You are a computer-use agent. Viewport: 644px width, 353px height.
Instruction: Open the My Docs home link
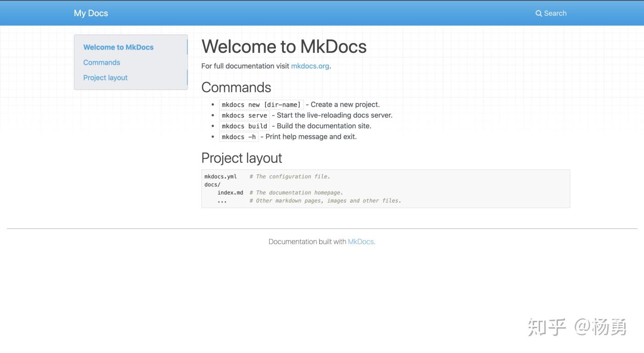91,13
